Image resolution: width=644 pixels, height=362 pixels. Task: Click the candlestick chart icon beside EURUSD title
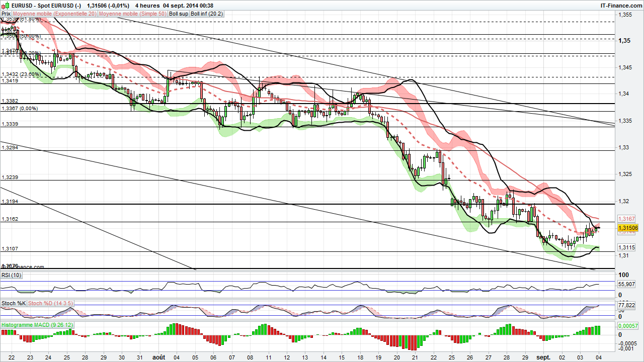[4, 5]
